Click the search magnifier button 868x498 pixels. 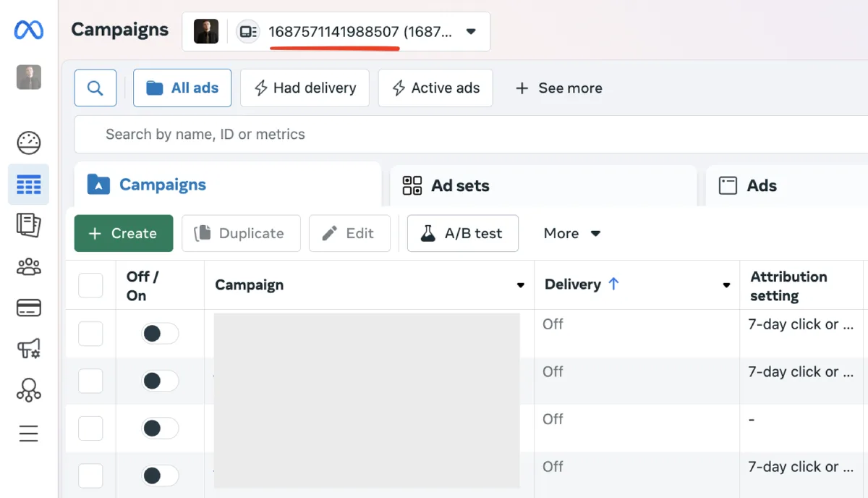coord(95,88)
